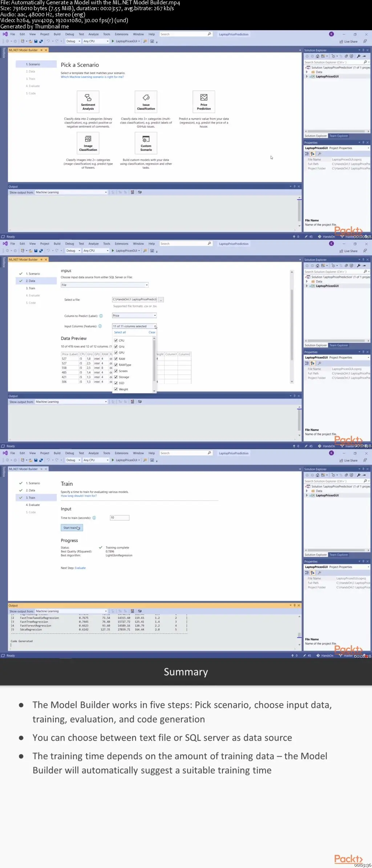
Task: Open 'Show output from' dropdown in the Train frame
Action: coord(71,611)
